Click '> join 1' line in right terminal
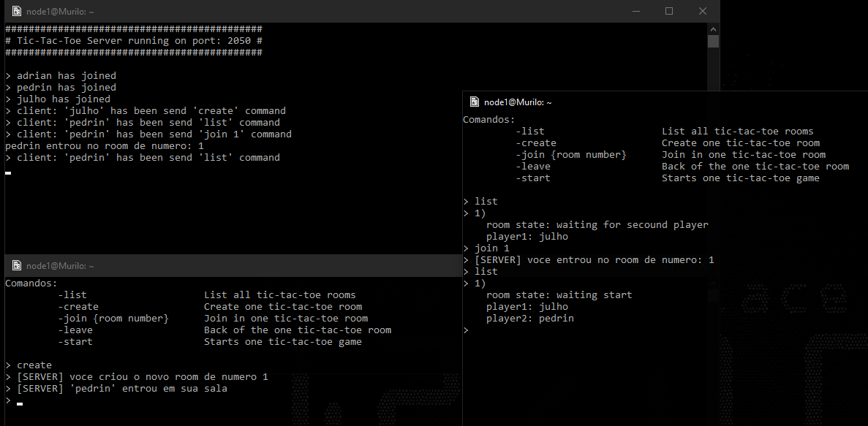This screenshot has height=426, width=868. coord(486,248)
